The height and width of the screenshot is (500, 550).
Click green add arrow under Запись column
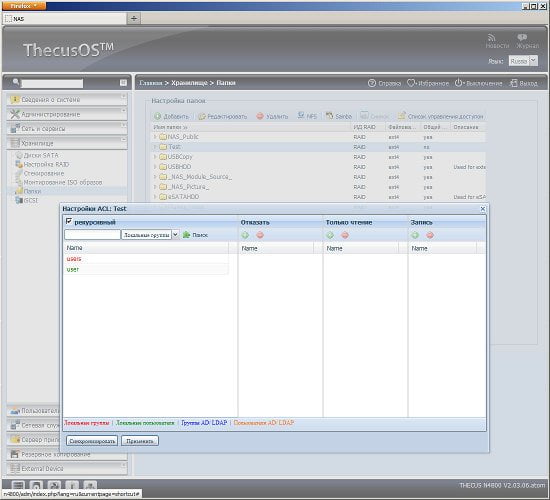click(x=415, y=235)
